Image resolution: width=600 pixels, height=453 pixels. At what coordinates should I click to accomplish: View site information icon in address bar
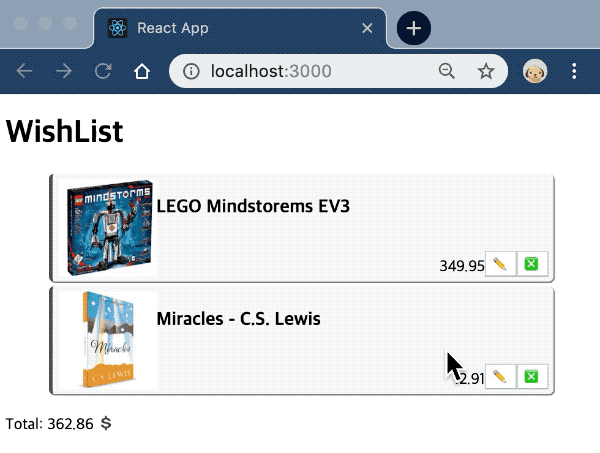(192, 71)
